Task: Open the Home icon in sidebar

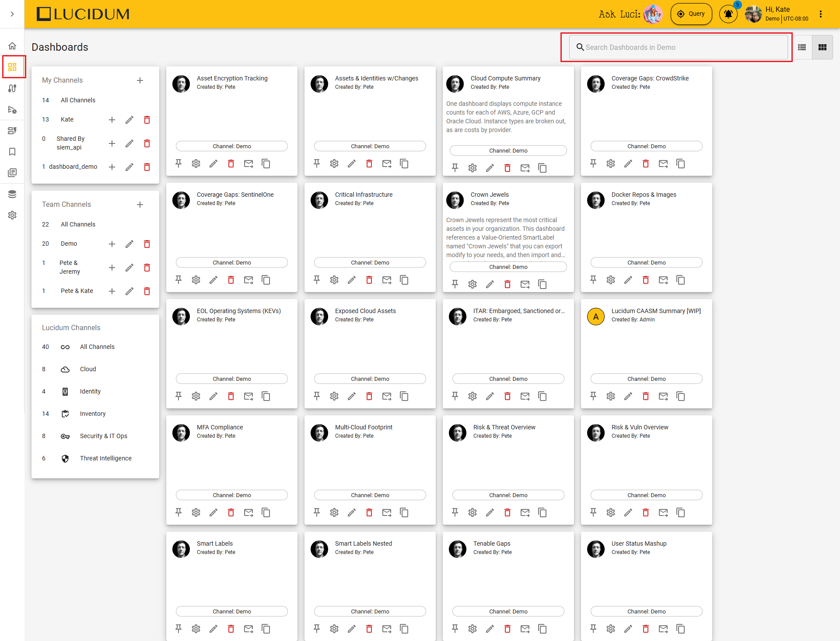Action: pos(12,46)
